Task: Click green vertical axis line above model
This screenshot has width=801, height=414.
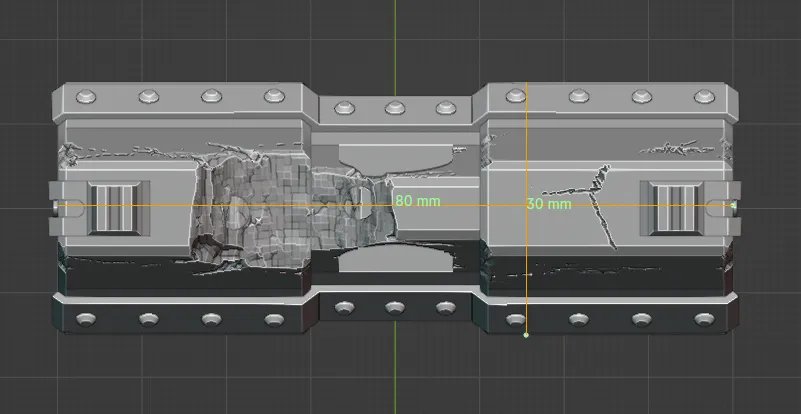Action: pos(394,40)
